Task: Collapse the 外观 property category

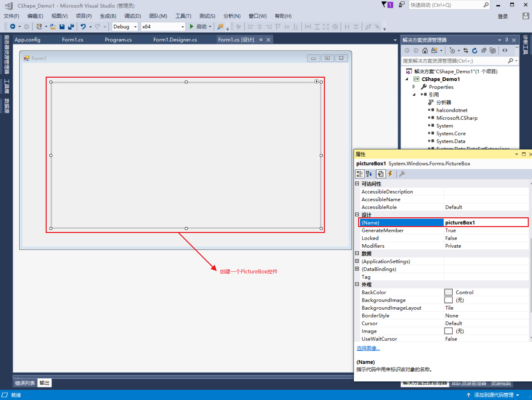Action: pyautogui.click(x=357, y=285)
